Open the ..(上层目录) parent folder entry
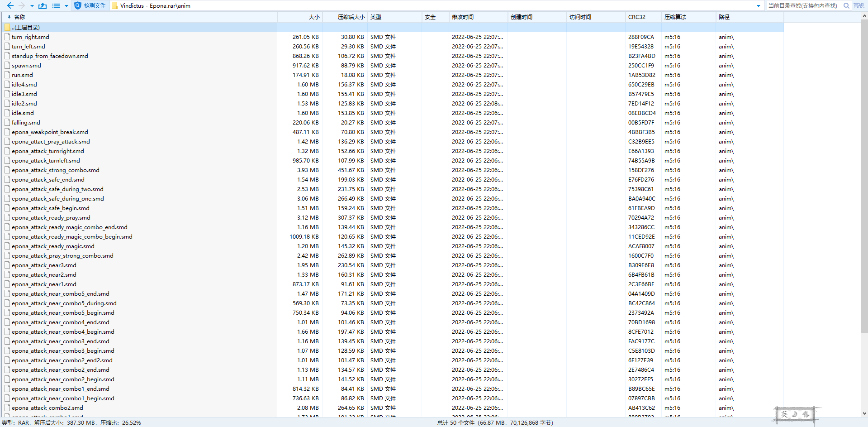 click(x=26, y=28)
